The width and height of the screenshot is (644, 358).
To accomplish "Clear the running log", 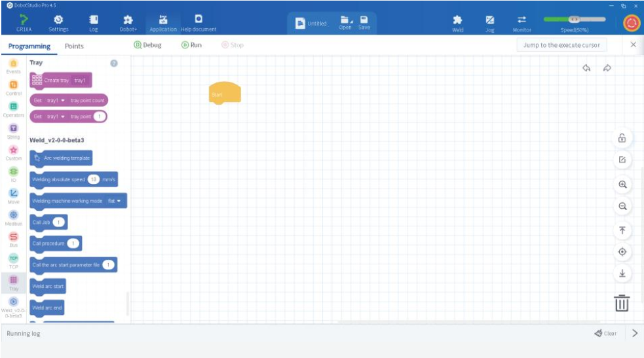I will [x=605, y=333].
